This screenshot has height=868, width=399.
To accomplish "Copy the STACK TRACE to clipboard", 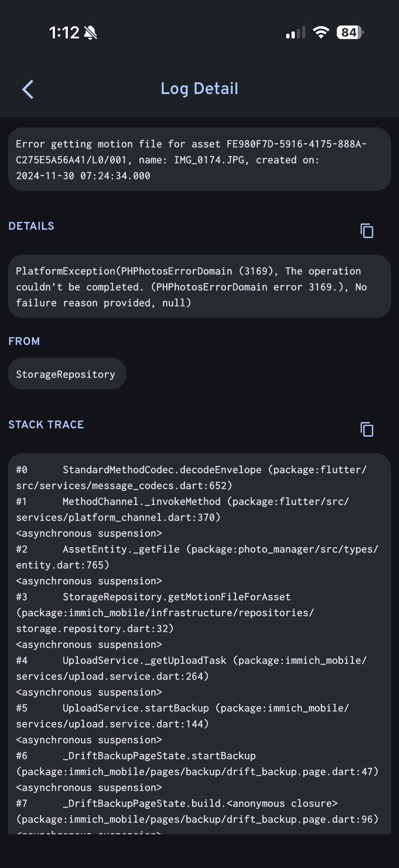I will (367, 429).
